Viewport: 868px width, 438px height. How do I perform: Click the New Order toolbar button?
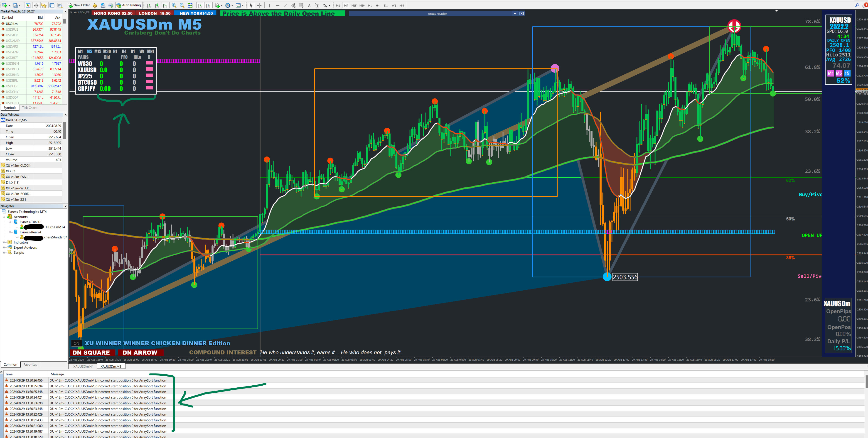point(79,5)
